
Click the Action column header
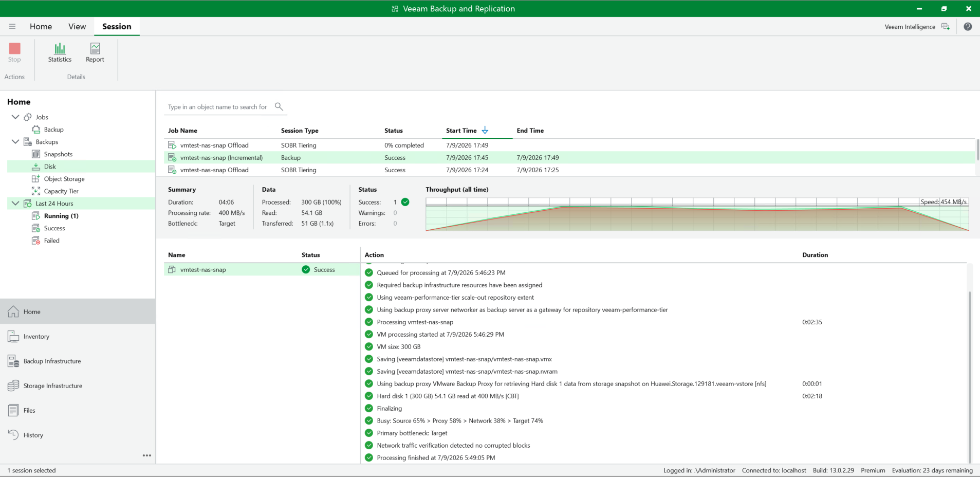click(374, 255)
